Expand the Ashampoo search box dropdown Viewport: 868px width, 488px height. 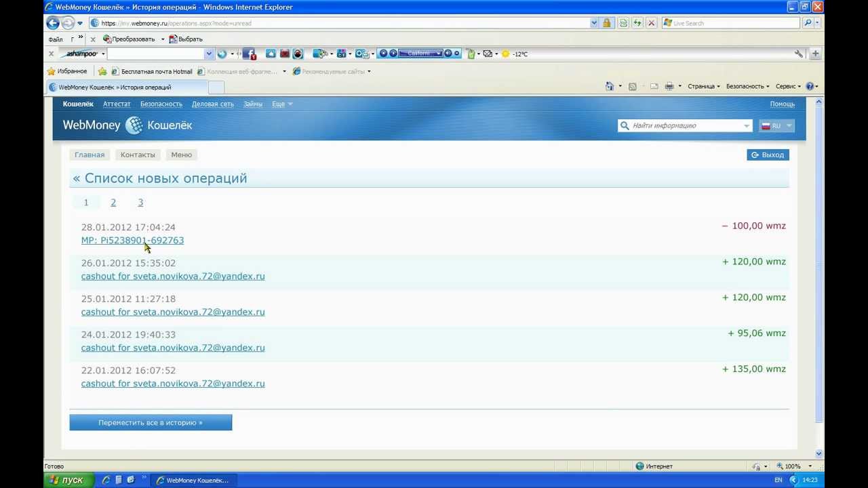click(x=209, y=54)
